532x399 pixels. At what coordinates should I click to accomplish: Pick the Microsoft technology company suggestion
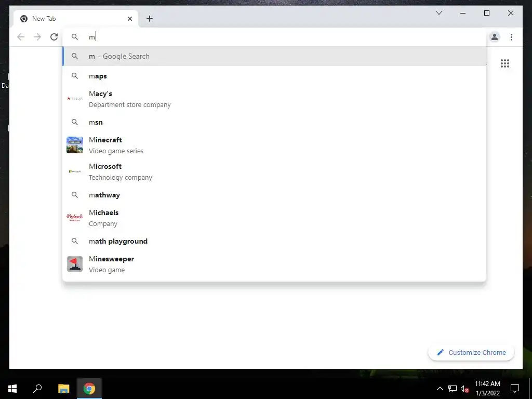click(x=274, y=171)
